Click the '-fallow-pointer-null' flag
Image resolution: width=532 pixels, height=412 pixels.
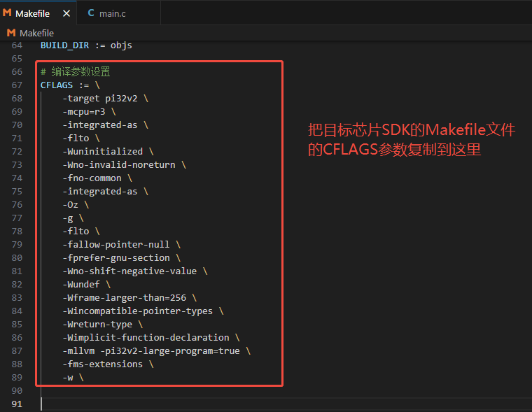pyautogui.click(x=116, y=245)
